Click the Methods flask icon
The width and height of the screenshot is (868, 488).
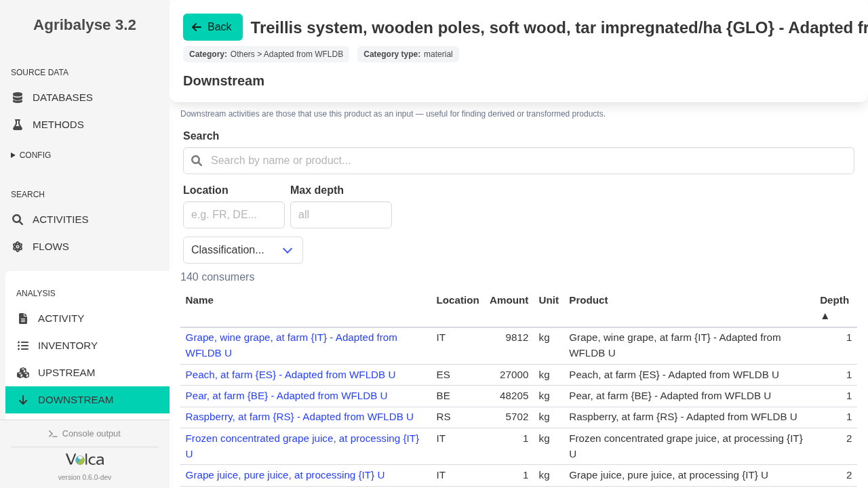coord(18,125)
